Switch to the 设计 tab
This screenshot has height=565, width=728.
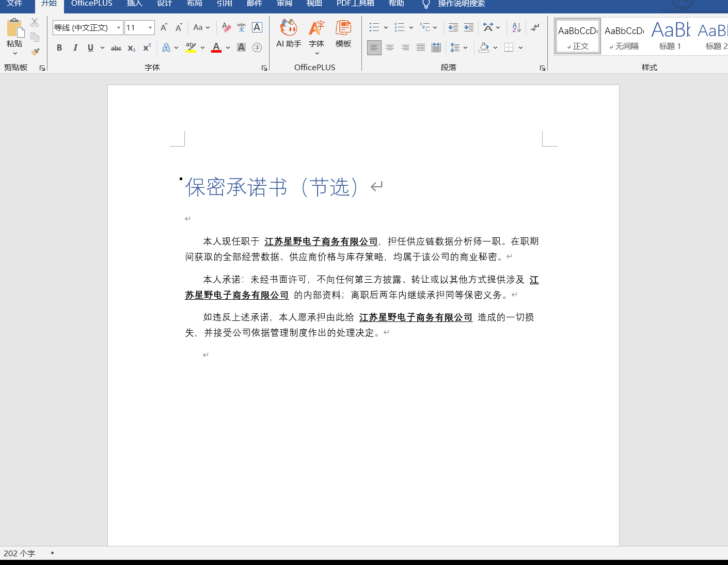(165, 4)
